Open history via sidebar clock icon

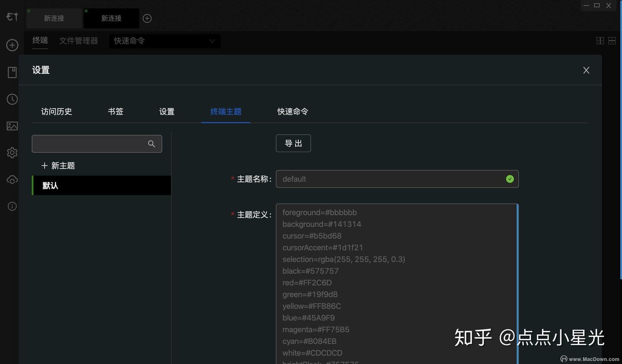12,99
